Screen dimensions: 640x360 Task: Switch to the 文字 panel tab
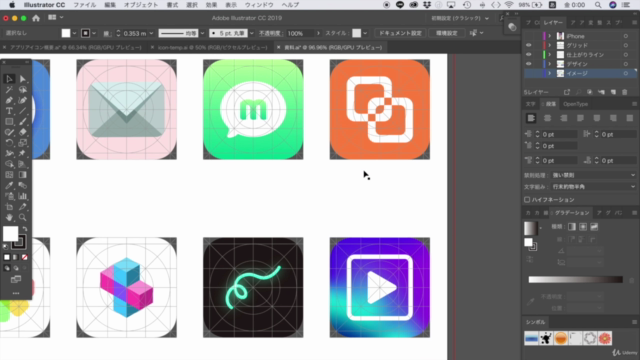(530, 104)
